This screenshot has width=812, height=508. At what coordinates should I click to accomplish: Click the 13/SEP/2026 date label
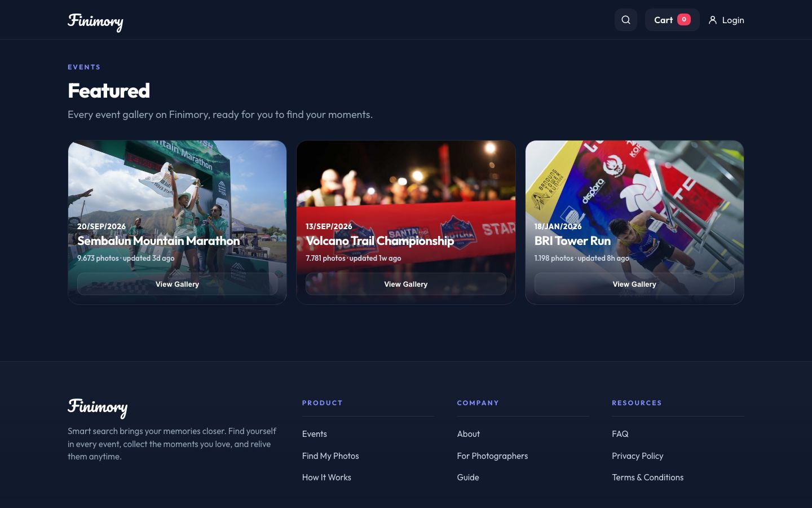tap(329, 226)
